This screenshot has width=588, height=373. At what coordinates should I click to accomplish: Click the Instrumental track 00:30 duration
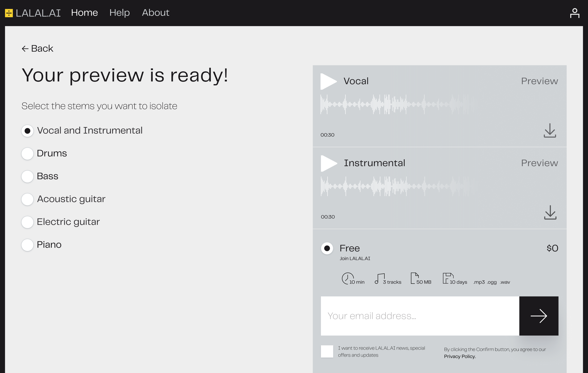coord(328,217)
